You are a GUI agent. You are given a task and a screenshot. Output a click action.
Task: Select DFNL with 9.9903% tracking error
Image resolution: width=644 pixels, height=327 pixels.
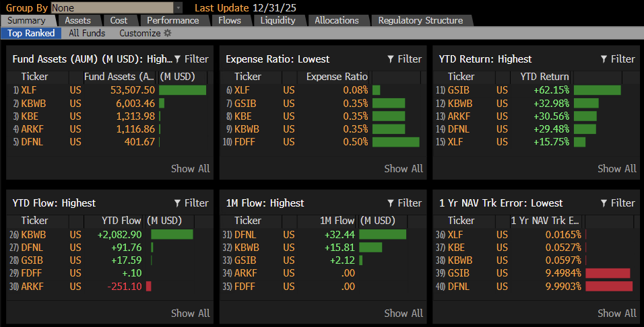pyautogui.click(x=458, y=287)
